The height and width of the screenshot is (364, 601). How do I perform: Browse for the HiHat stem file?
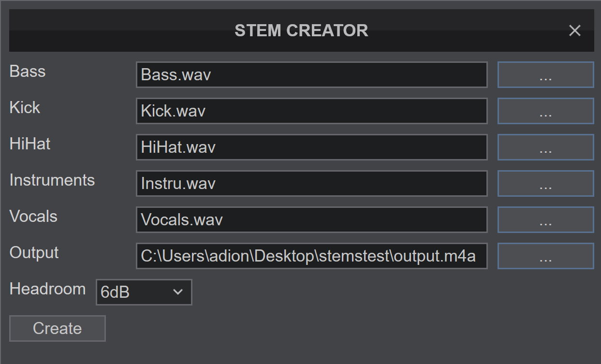545,147
